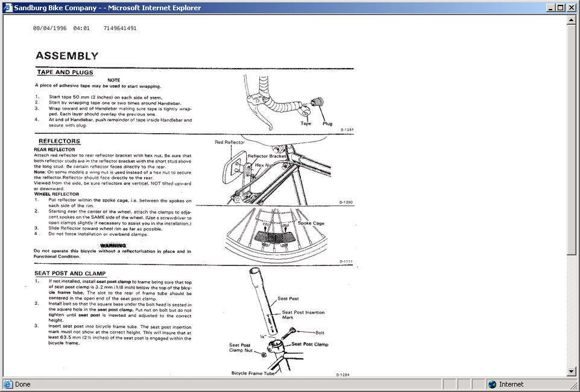The height and width of the screenshot is (392, 580).
Task: Click the scroll down arrow
Action: click(x=572, y=372)
